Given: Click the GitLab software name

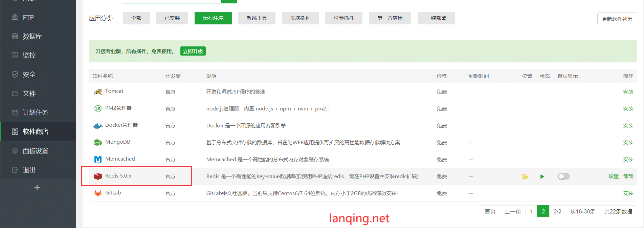Looking at the screenshot, I should (x=113, y=192).
